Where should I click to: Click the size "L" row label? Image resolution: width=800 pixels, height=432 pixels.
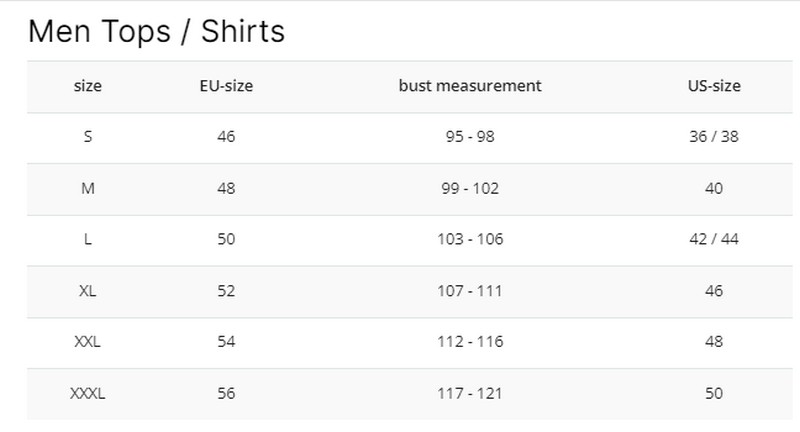(88, 239)
